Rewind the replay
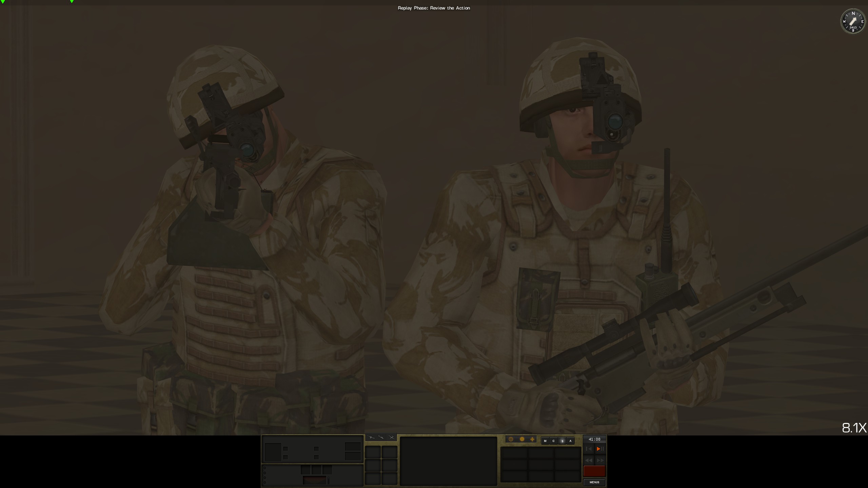The height and width of the screenshot is (488, 868). pyautogui.click(x=589, y=460)
